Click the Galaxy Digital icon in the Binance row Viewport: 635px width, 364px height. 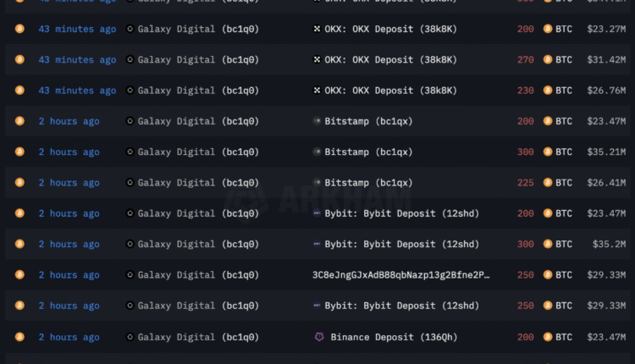tap(130, 337)
